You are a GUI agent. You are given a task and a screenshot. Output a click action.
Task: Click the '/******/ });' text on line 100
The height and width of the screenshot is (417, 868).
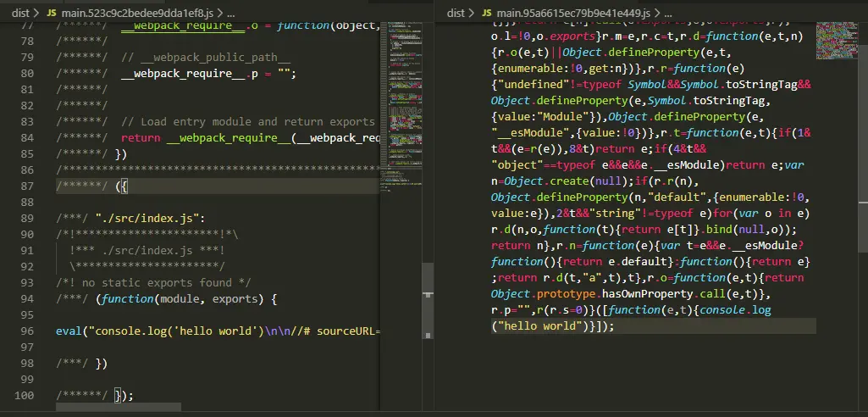pos(95,396)
